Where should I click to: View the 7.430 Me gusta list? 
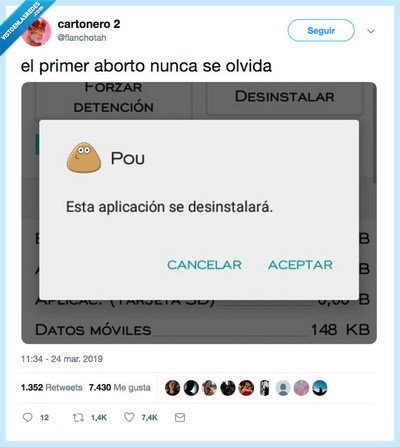pos(120,388)
